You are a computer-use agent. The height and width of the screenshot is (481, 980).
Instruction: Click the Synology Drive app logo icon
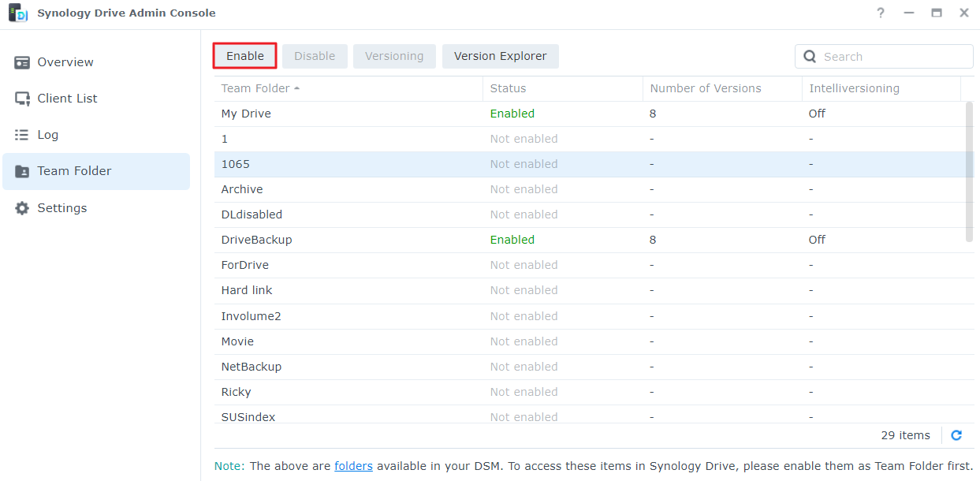pyautogui.click(x=17, y=13)
